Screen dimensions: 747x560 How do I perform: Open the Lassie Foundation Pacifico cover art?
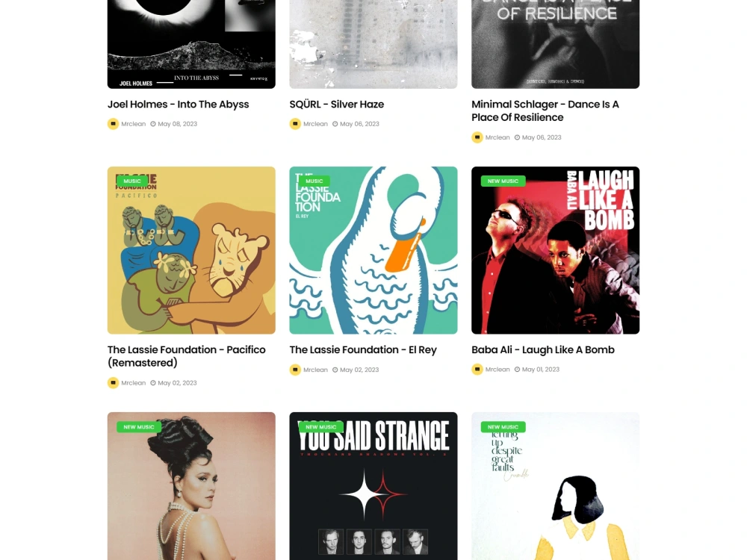coord(191,250)
